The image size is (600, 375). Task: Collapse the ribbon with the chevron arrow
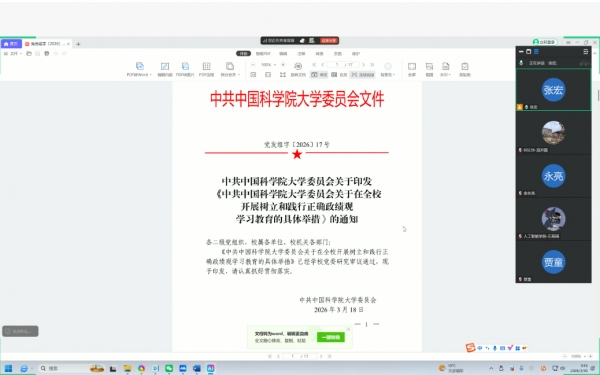pos(594,53)
